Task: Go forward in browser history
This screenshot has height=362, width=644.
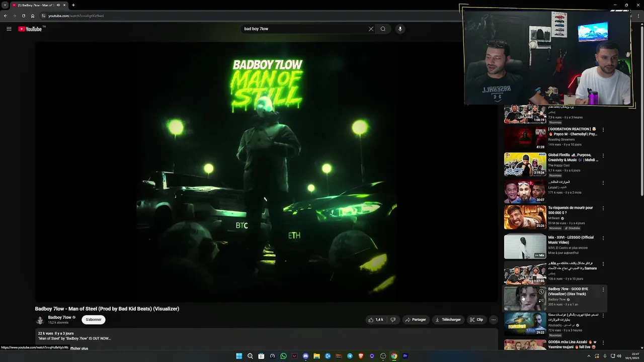Action: click(x=14, y=16)
